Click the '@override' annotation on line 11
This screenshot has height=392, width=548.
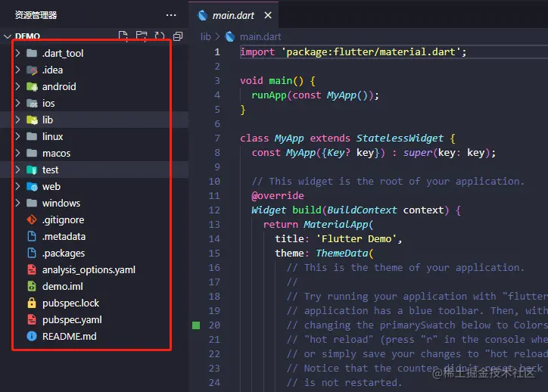278,196
